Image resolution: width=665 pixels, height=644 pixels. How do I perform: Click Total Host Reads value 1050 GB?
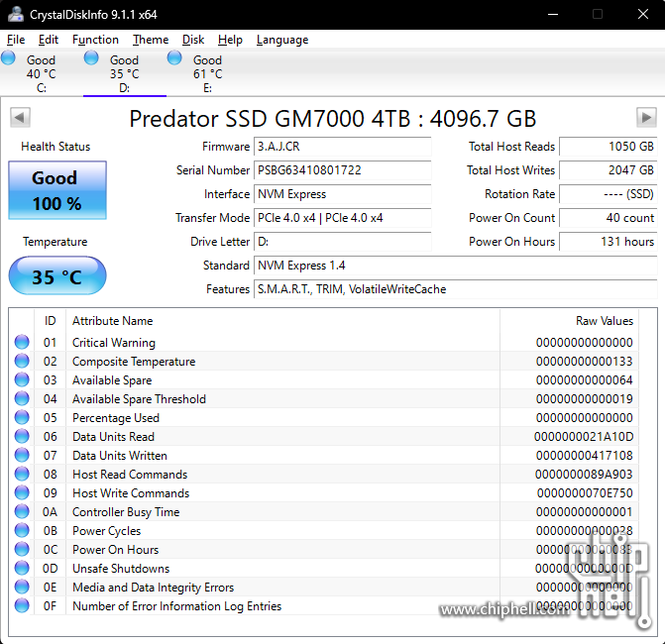pyautogui.click(x=609, y=147)
